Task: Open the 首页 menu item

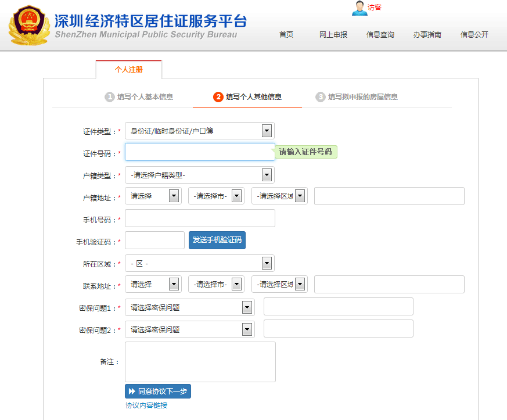Action: (x=286, y=35)
